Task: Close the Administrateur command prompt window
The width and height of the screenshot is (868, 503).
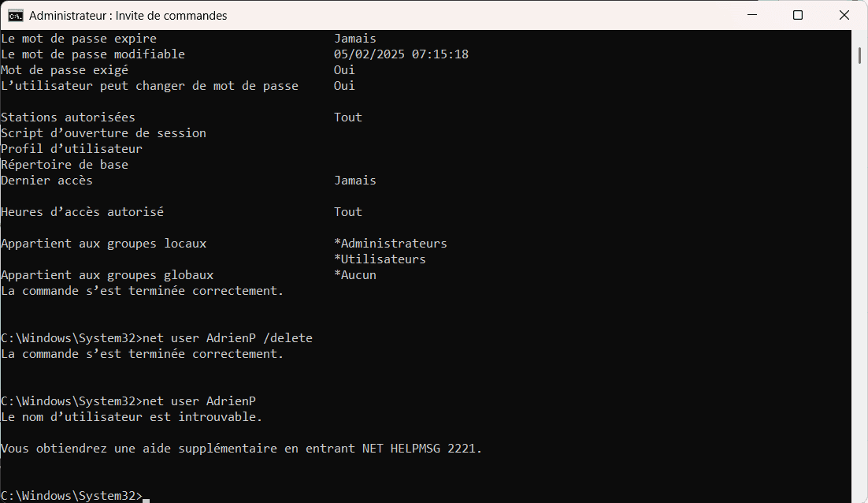Action: coord(844,15)
